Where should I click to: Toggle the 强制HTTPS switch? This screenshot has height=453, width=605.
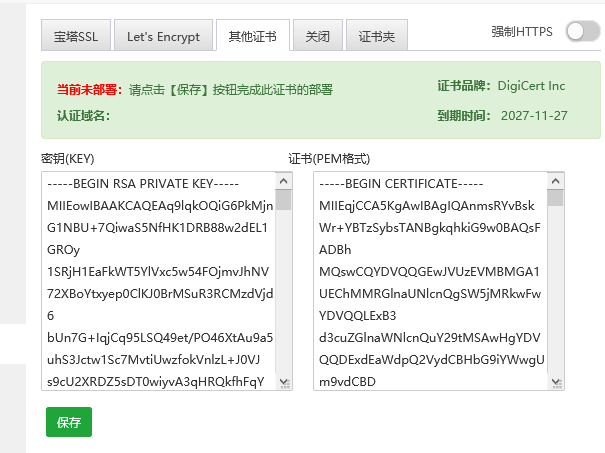583,32
